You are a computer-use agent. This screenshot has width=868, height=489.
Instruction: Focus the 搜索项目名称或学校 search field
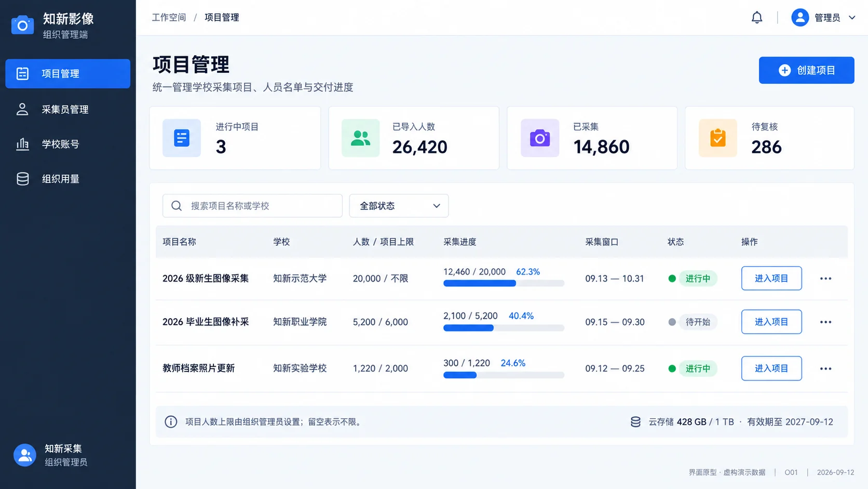[x=252, y=206]
